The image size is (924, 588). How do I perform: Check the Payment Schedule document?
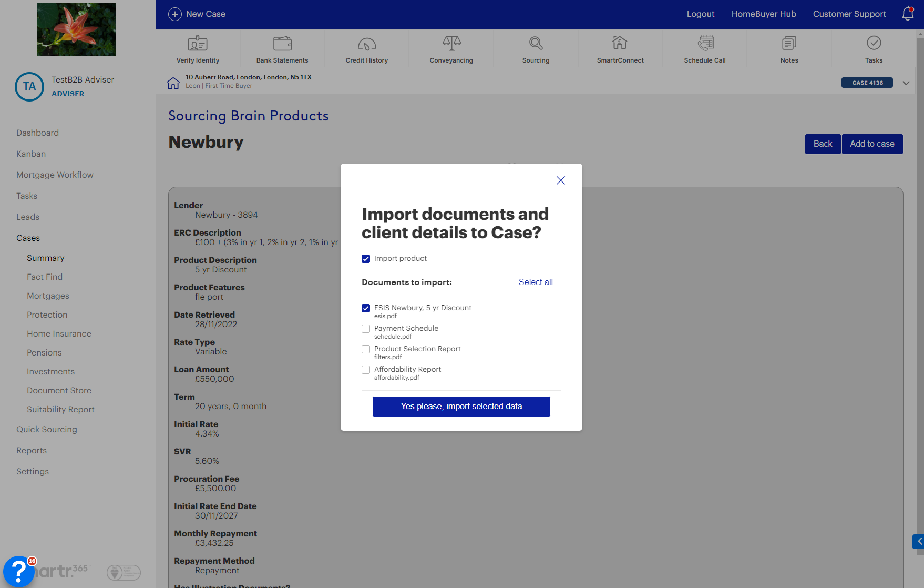point(366,329)
